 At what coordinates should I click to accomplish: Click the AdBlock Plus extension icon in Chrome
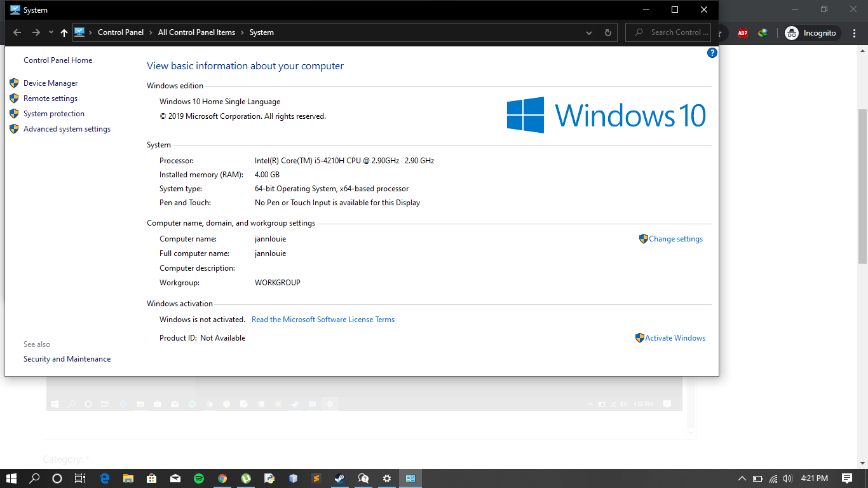click(743, 33)
